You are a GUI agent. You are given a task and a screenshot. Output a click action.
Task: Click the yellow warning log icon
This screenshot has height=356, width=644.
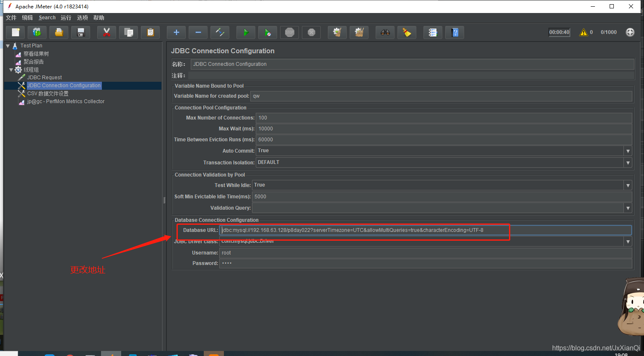[584, 32]
